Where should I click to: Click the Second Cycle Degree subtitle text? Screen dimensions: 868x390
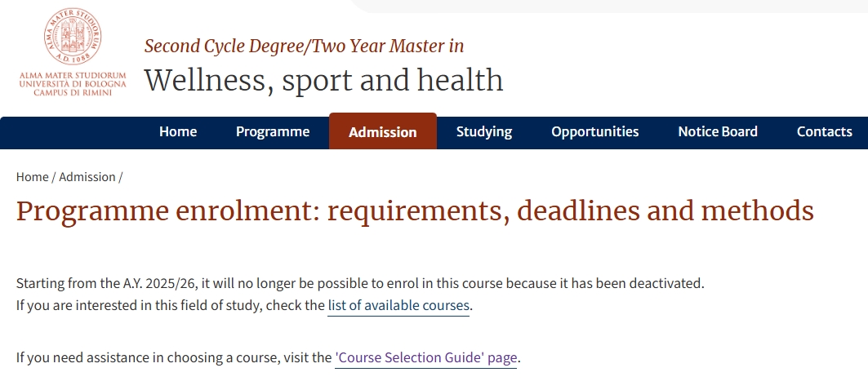(x=304, y=46)
